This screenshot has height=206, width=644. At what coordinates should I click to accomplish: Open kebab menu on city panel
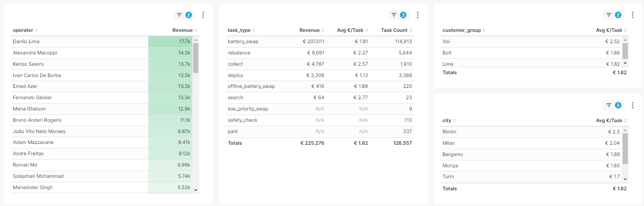click(x=633, y=105)
